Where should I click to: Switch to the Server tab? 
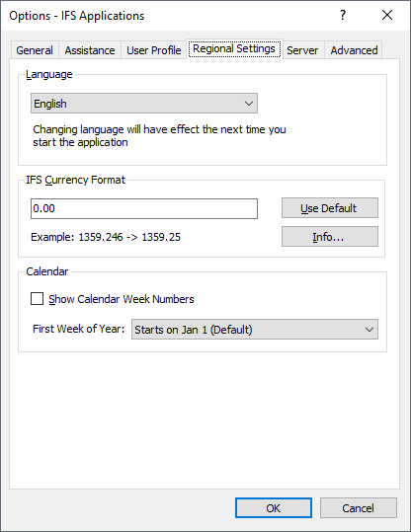(x=302, y=50)
